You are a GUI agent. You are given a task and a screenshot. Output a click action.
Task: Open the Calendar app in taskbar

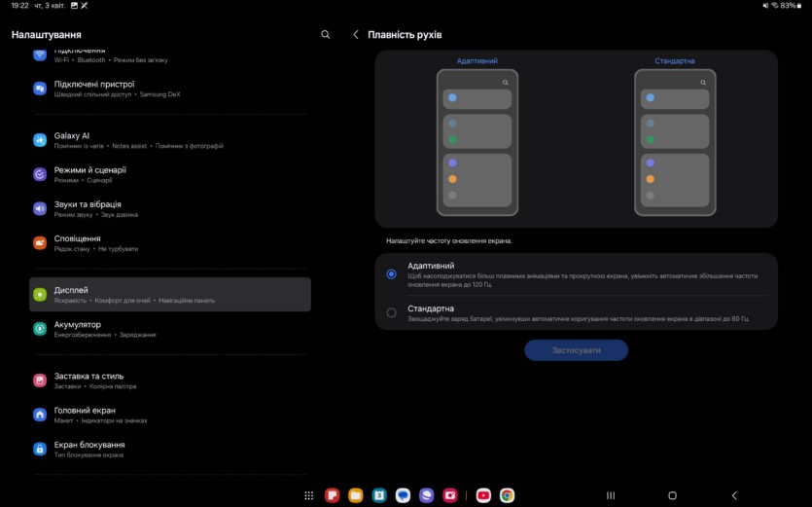coord(379,495)
